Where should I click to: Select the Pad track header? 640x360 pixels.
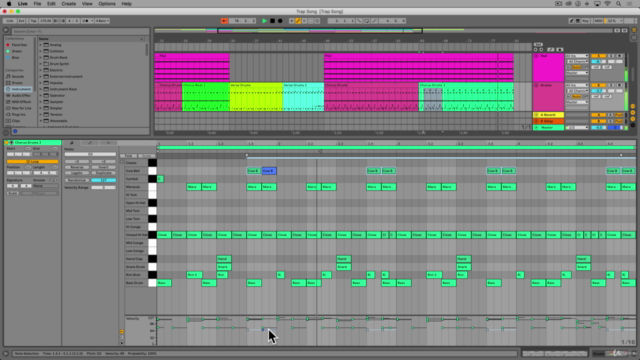coord(548,67)
